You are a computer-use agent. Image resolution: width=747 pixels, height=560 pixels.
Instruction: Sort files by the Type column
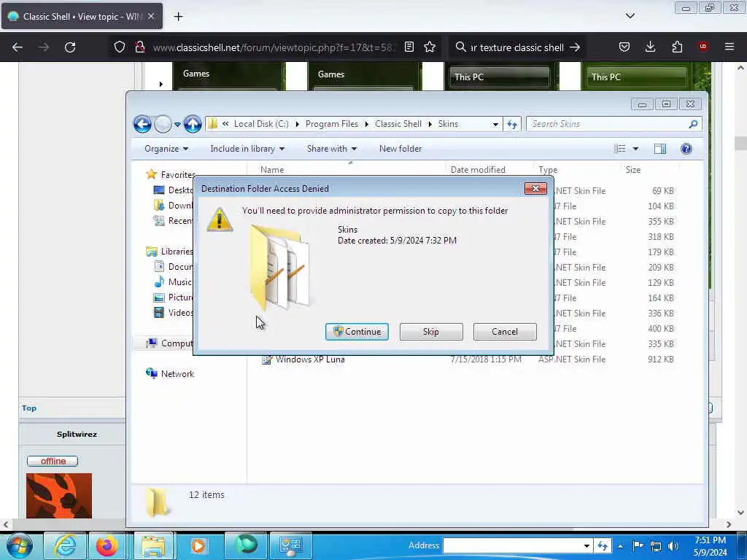tap(548, 170)
